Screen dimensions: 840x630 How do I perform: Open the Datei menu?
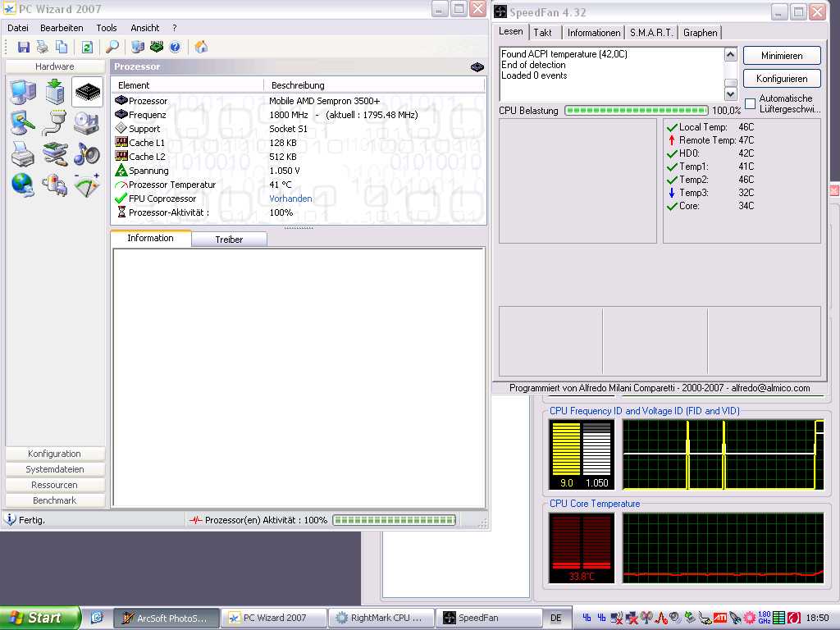pyautogui.click(x=18, y=28)
